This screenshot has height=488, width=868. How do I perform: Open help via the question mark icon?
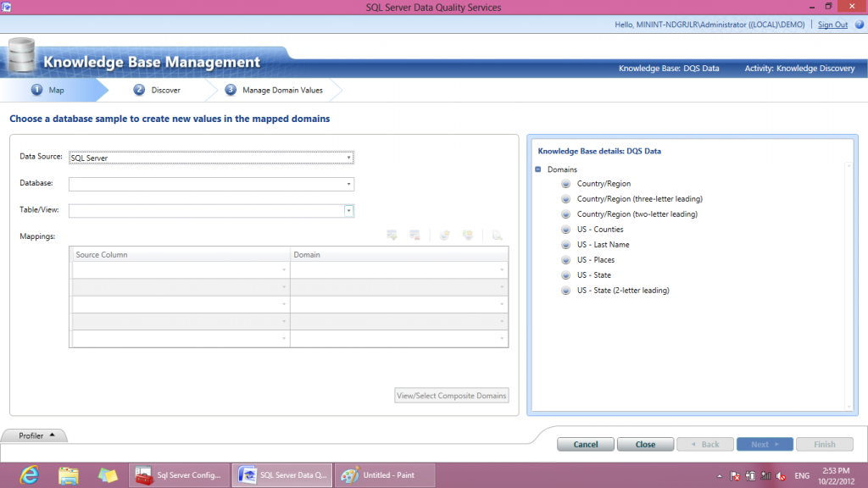(x=860, y=25)
